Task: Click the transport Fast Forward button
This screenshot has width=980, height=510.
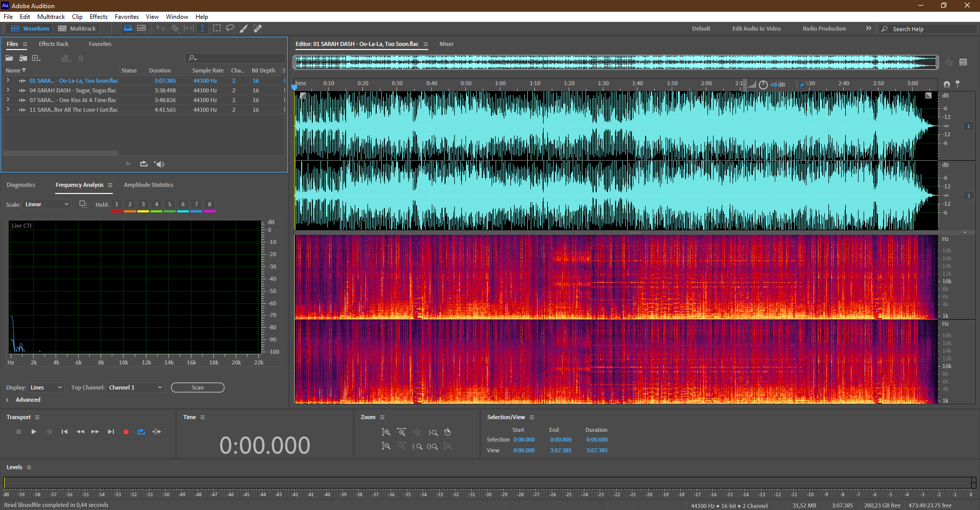Action: tap(95, 432)
